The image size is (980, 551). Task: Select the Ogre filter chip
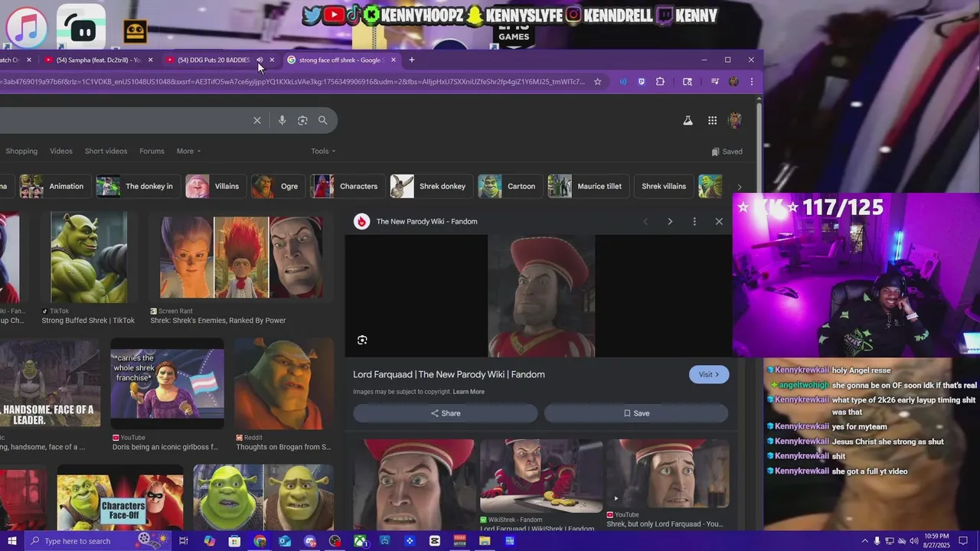(x=276, y=186)
